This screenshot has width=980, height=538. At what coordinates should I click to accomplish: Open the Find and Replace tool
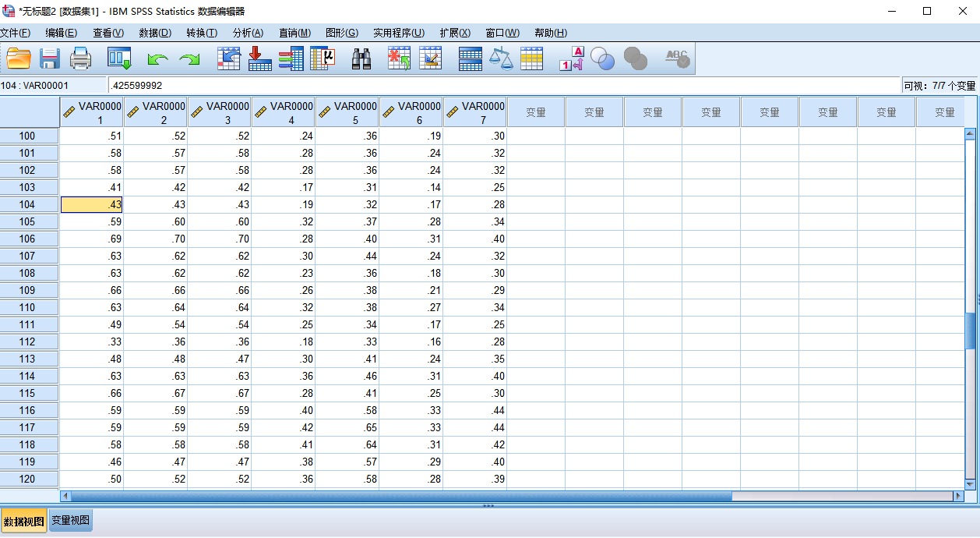click(361, 58)
